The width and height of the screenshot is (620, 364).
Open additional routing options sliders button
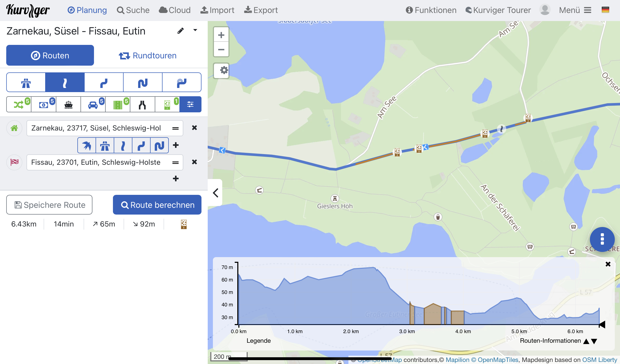point(190,105)
